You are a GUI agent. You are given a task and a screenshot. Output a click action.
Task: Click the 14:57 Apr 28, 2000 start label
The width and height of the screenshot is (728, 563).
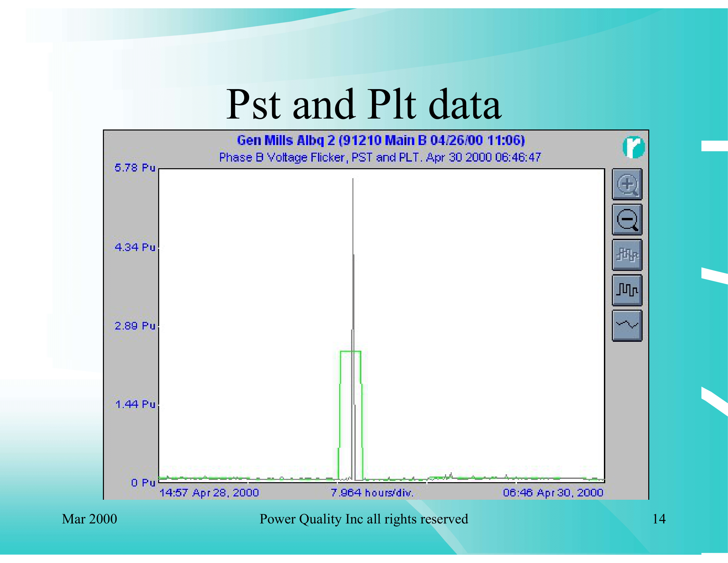pos(209,493)
